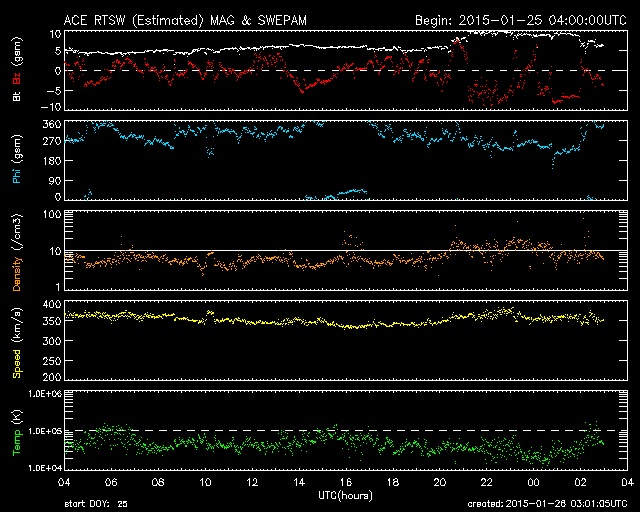Click the 12 hour tick label
This screenshot has width=640, height=512.
(252, 482)
